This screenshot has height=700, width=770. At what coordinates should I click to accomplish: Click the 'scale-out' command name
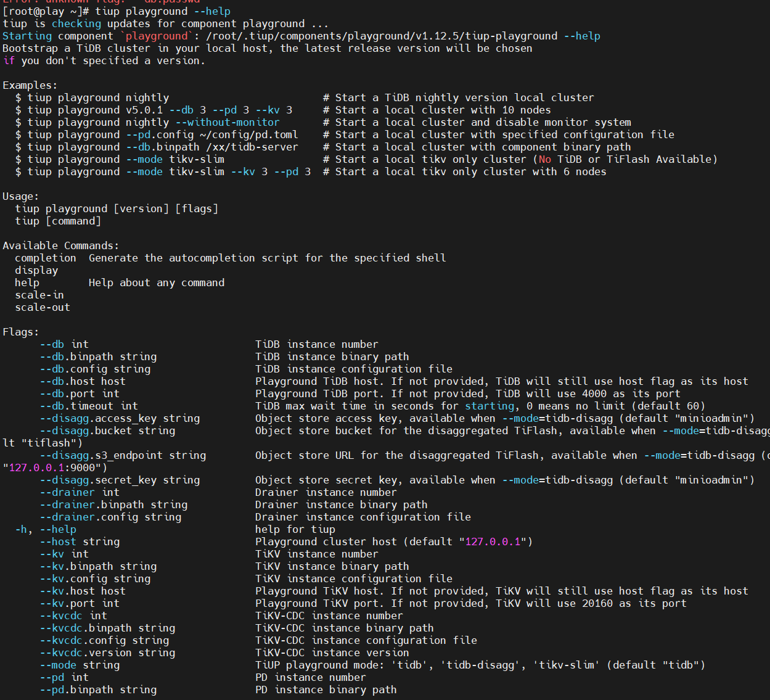click(43, 307)
